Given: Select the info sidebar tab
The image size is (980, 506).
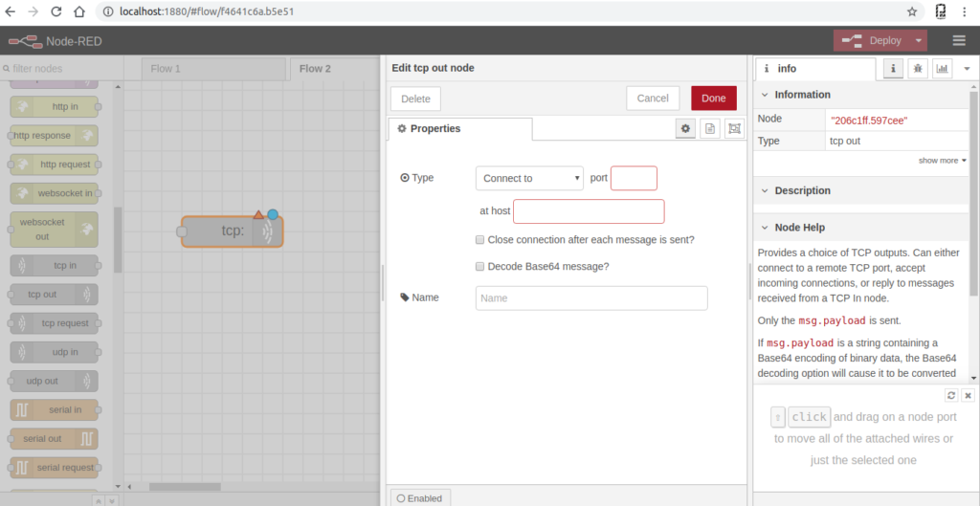Looking at the screenshot, I should coord(815,69).
